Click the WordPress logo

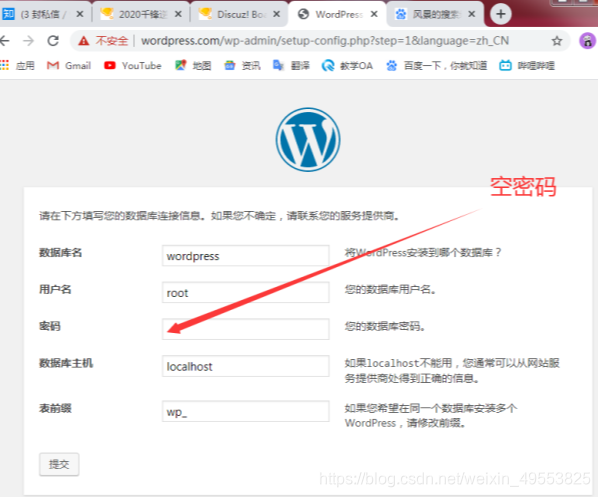click(308, 140)
